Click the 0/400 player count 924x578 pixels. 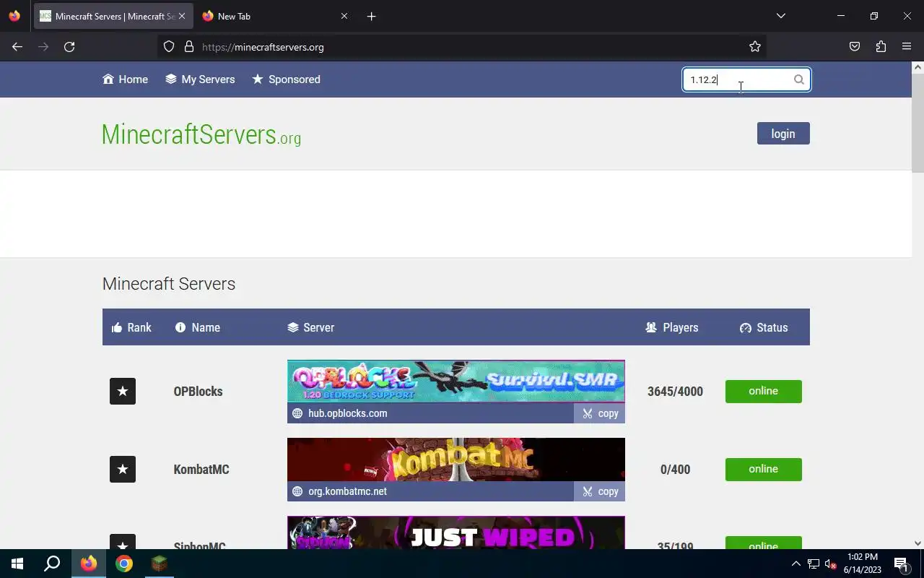pyautogui.click(x=675, y=470)
